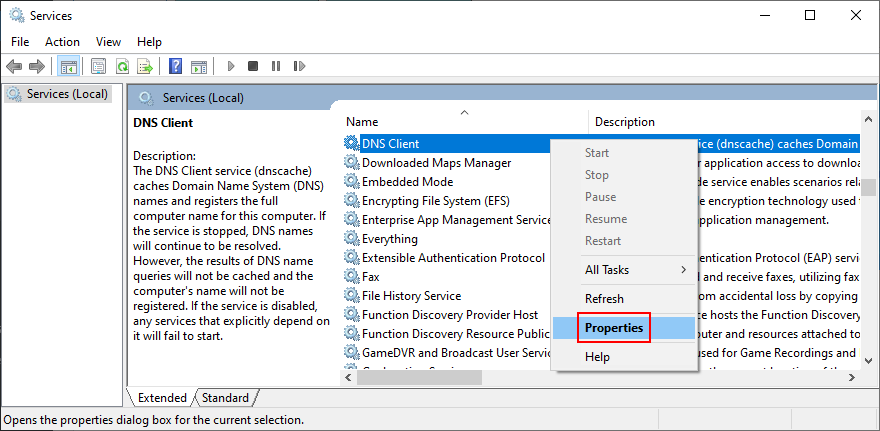Toggle the Show/Hide Console Tree icon

(x=69, y=66)
